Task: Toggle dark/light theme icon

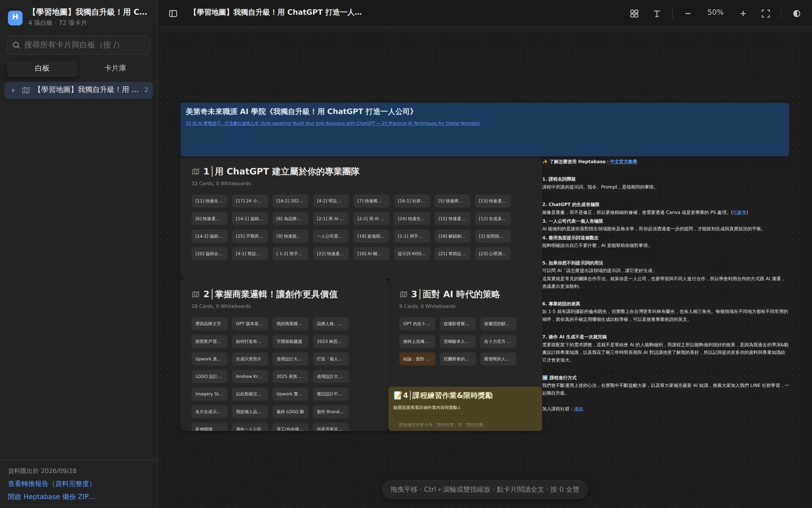Action: click(x=797, y=13)
